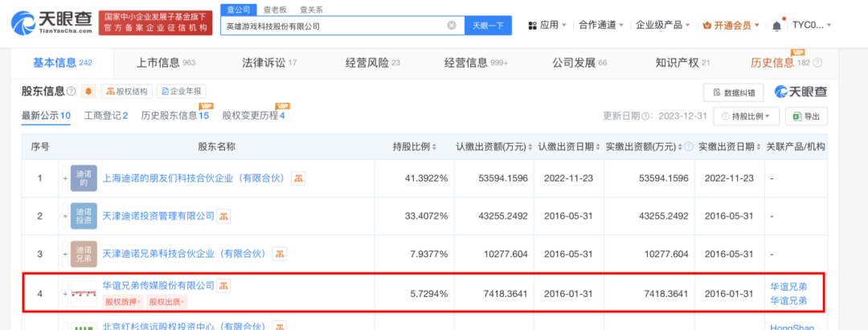Click the shareholder monitoring bell icon

click(89, 92)
